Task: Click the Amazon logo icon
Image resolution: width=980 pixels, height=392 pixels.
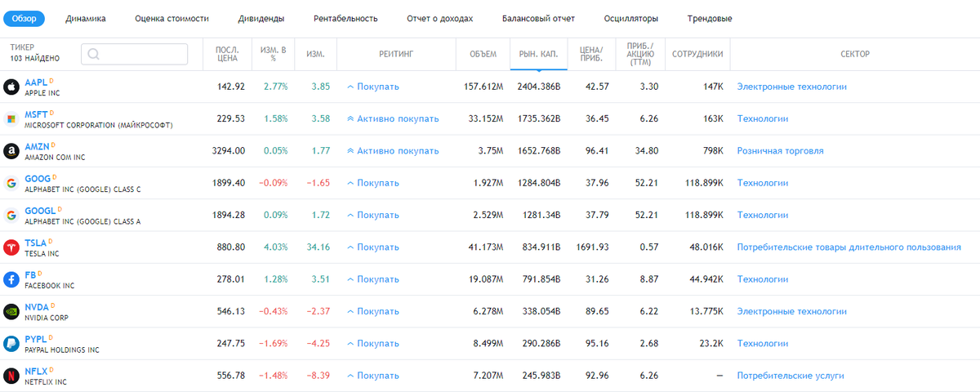Action: pyautogui.click(x=11, y=151)
